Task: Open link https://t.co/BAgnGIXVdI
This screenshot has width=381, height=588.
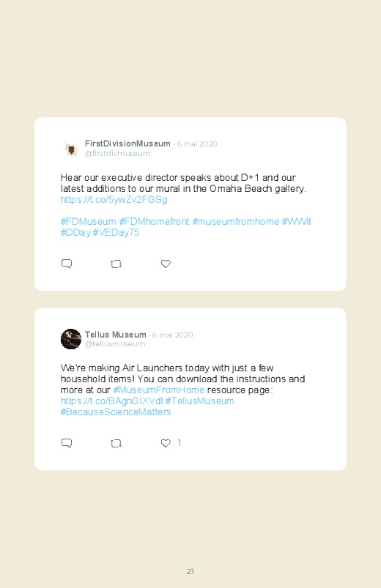Action: (111, 401)
